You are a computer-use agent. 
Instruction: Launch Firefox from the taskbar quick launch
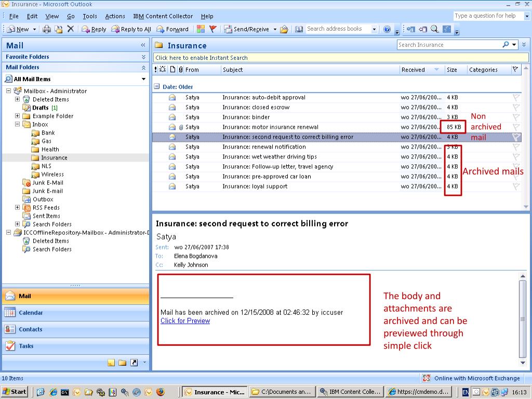click(160, 392)
